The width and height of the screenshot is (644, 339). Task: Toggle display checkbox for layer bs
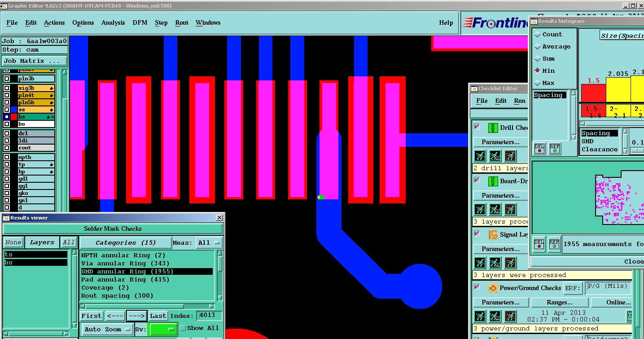tap(7, 117)
